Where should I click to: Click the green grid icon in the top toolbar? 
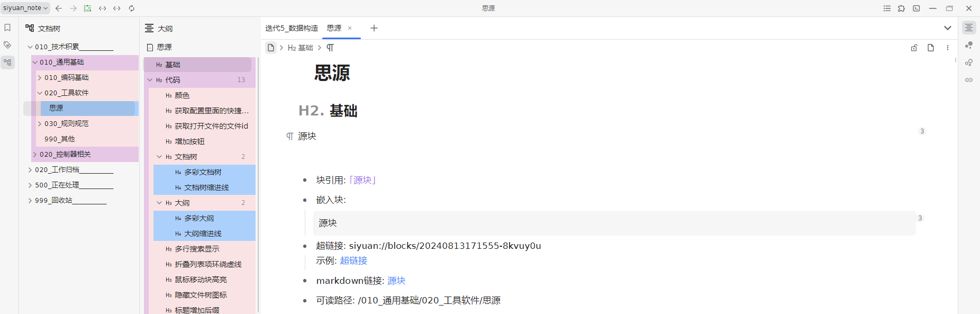(x=88, y=8)
